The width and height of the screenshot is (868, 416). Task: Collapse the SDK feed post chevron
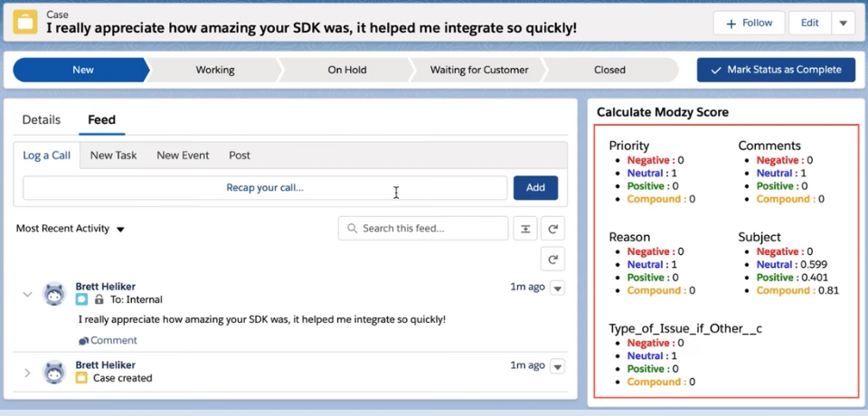coord(27,294)
